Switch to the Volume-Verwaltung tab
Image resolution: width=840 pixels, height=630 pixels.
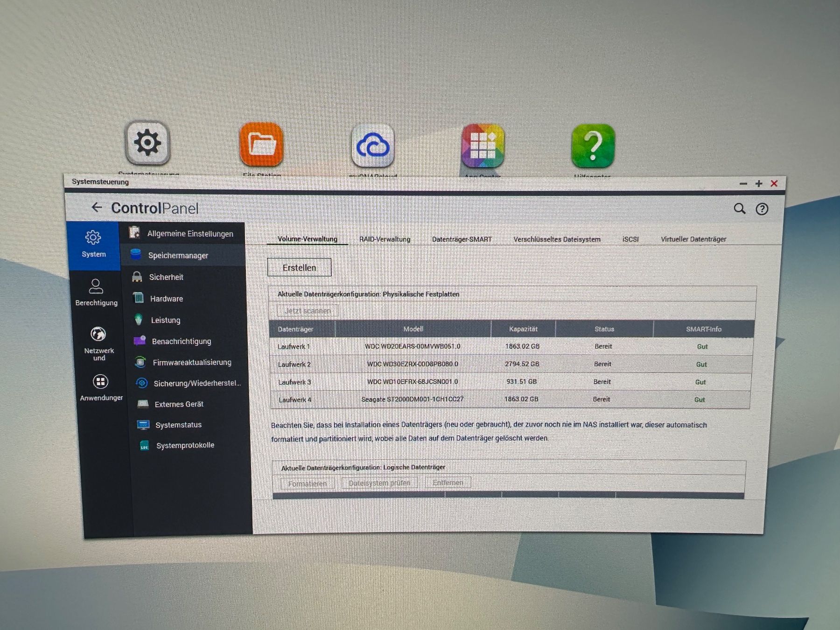[x=308, y=239]
